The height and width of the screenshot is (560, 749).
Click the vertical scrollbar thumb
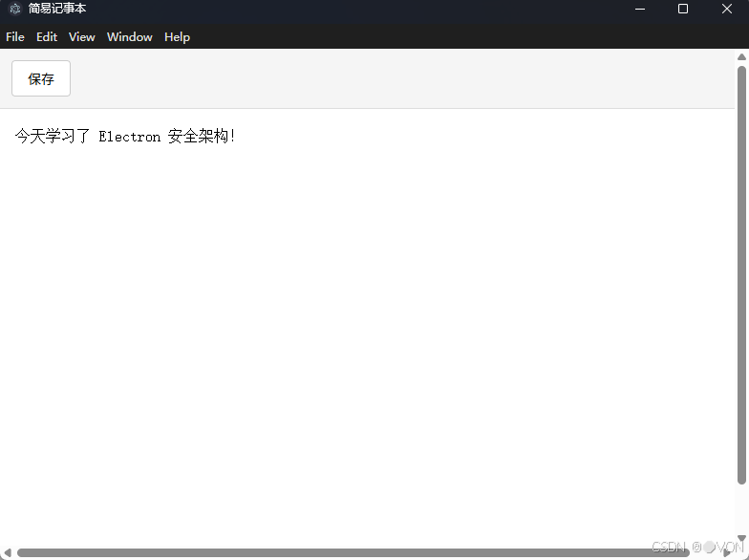coord(741,275)
